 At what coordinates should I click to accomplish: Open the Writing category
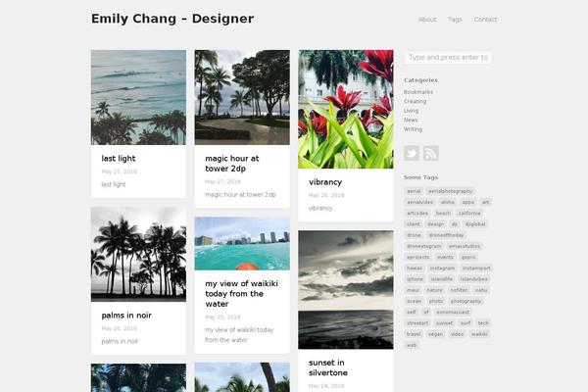pyautogui.click(x=413, y=129)
